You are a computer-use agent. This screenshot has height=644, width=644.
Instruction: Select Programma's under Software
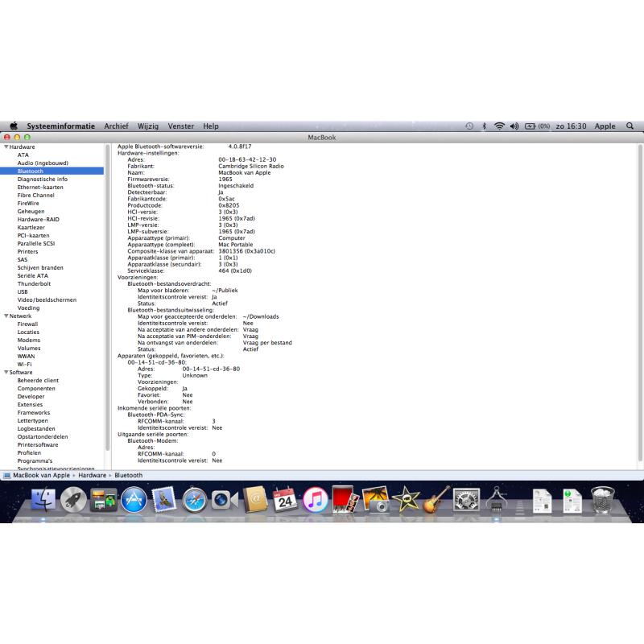click(x=35, y=460)
